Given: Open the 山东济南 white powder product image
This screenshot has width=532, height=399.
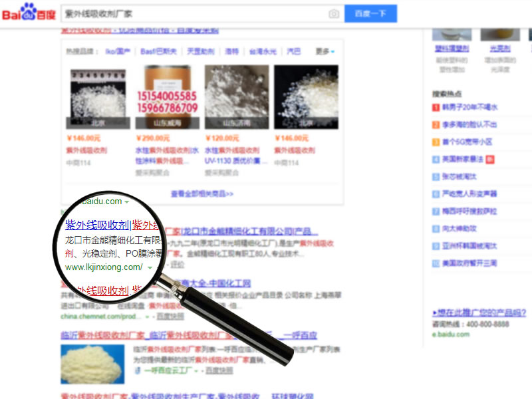Looking at the screenshot, I should click(x=237, y=97).
